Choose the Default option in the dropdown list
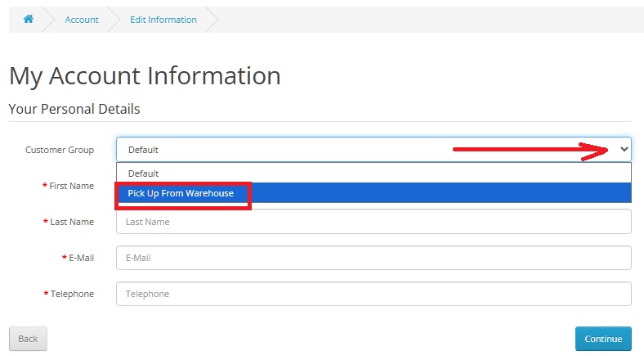Image resolution: width=644 pixels, height=356 pixels. click(143, 173)
